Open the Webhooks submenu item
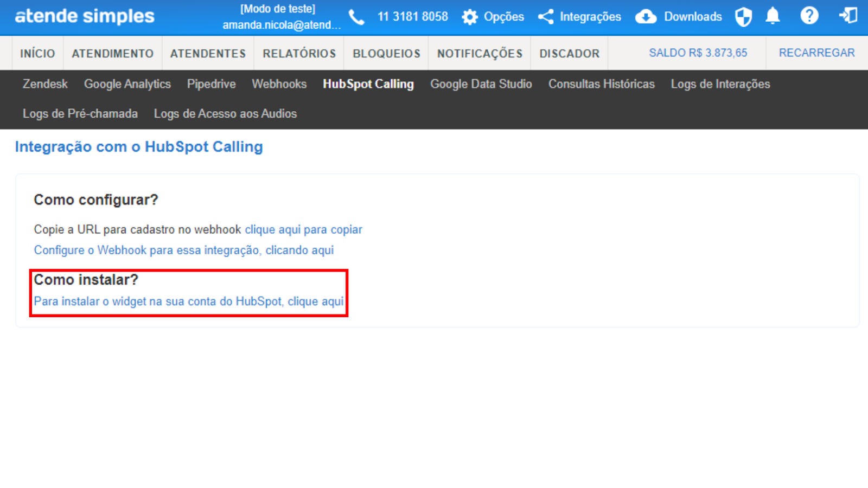This screenshot has height=488, width=868. (x=279, y=84)
